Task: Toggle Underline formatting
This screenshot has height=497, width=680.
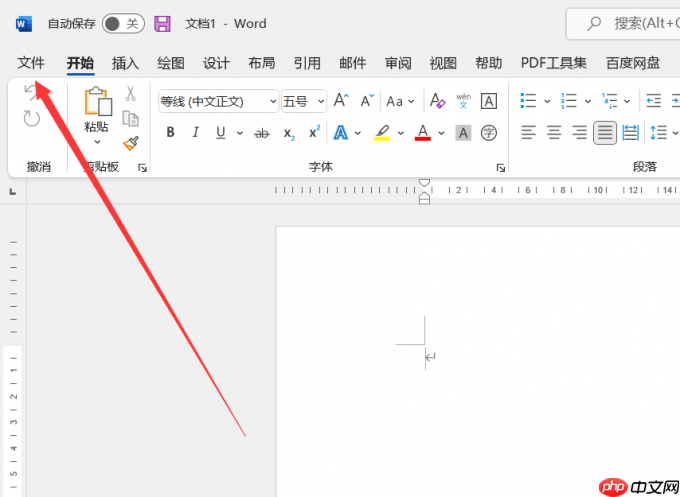Action: 221,133
